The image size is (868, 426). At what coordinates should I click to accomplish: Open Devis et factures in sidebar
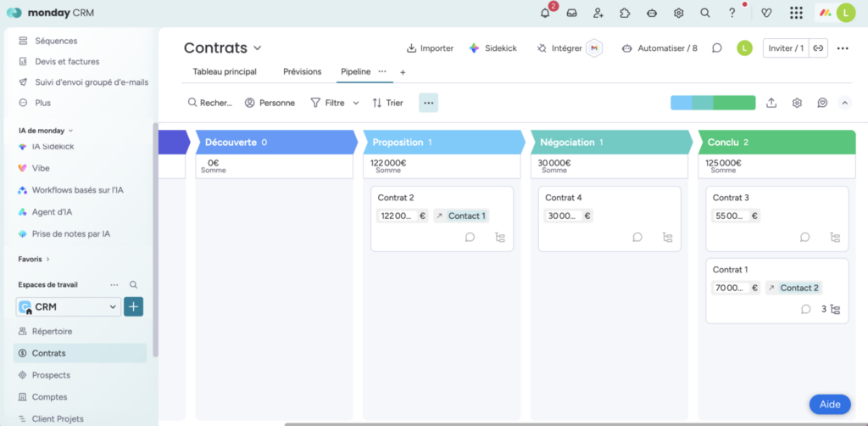67,61
